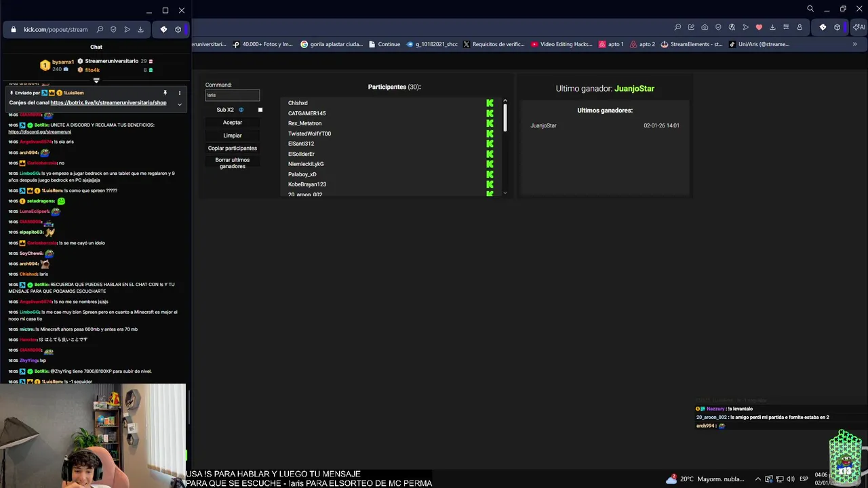Click the easy setup sliders icon in main browser

786,27
